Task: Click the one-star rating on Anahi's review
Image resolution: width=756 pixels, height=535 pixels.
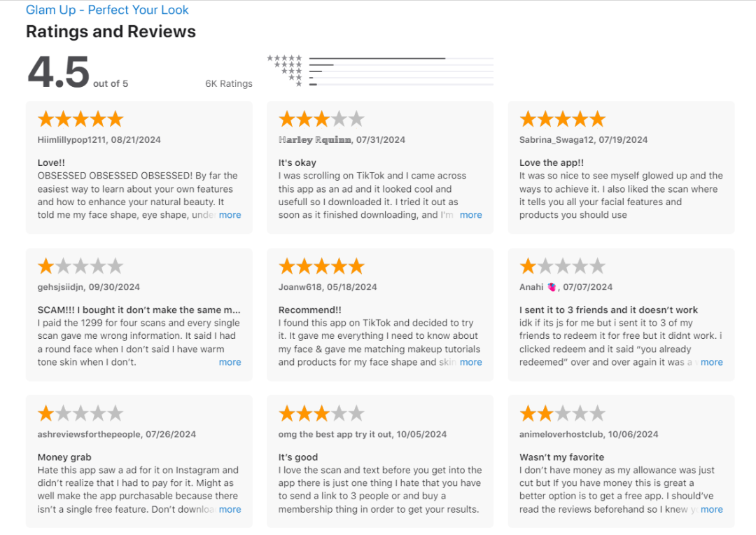Action: 562,266
